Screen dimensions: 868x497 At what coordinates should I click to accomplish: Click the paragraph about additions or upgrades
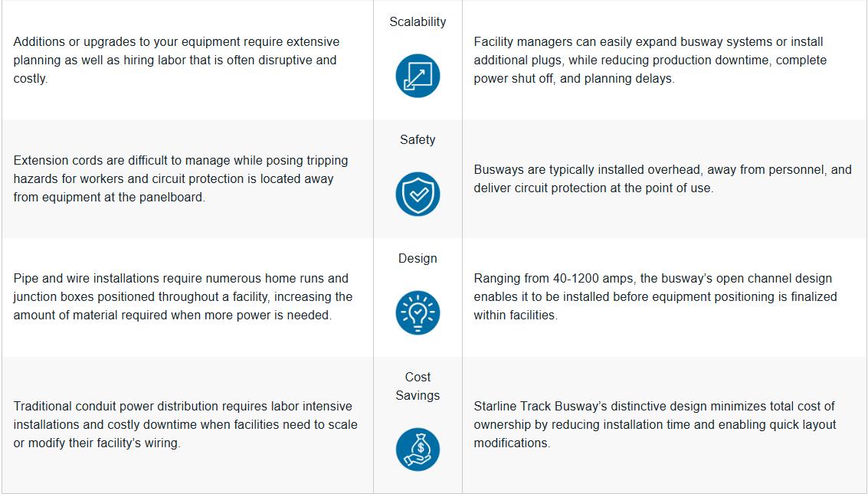tap(176, 60)
